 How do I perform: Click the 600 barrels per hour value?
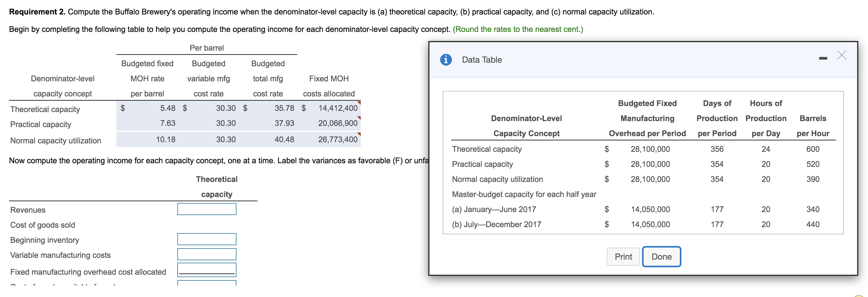[813, 149]
